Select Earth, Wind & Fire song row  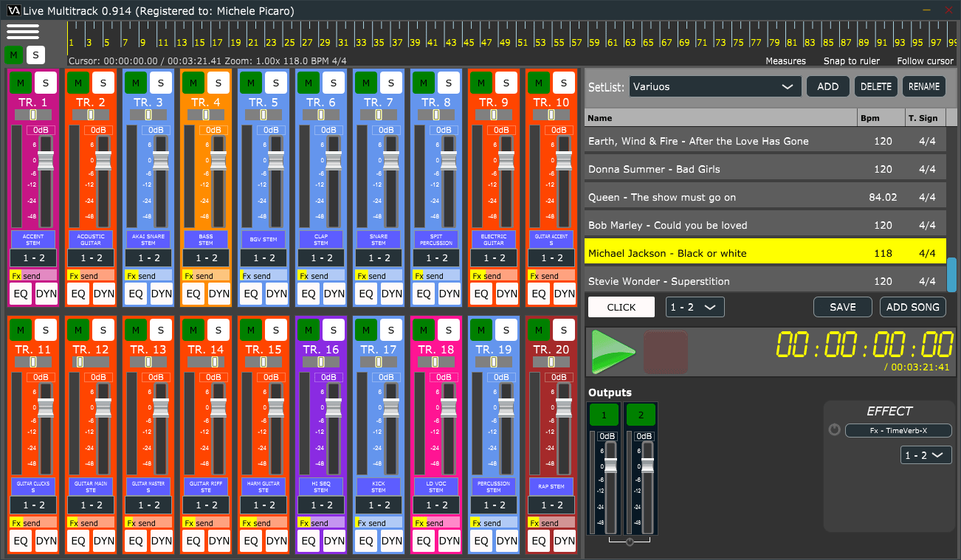[x=765, y=141]
